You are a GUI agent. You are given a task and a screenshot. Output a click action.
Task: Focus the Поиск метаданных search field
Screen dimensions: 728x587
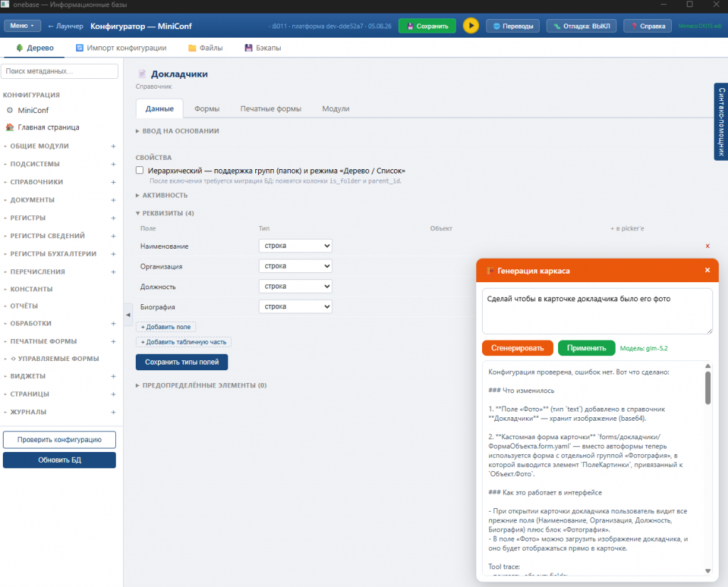point(60,71)
